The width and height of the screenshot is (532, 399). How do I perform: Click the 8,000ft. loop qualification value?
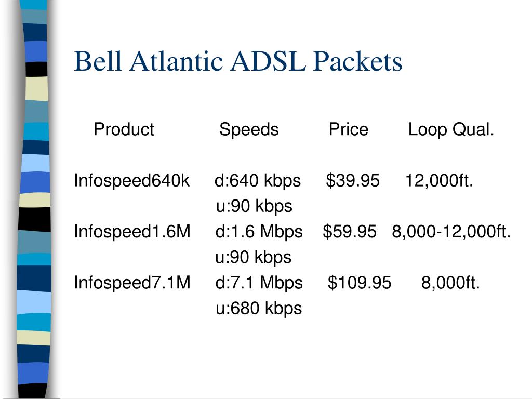pyautogui.click(x=450, y=283)
